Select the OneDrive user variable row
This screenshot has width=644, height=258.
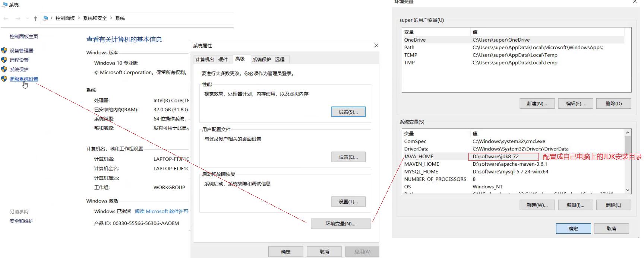coord(513,40)
